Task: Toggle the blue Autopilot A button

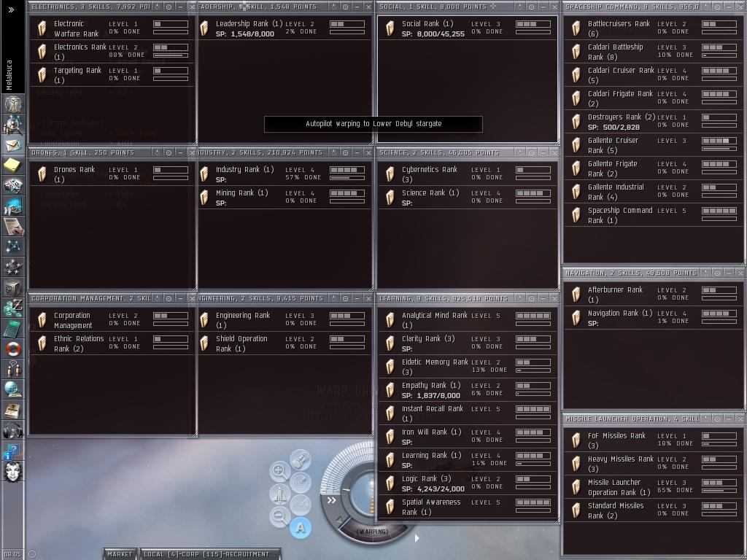Action: (301, 528)
